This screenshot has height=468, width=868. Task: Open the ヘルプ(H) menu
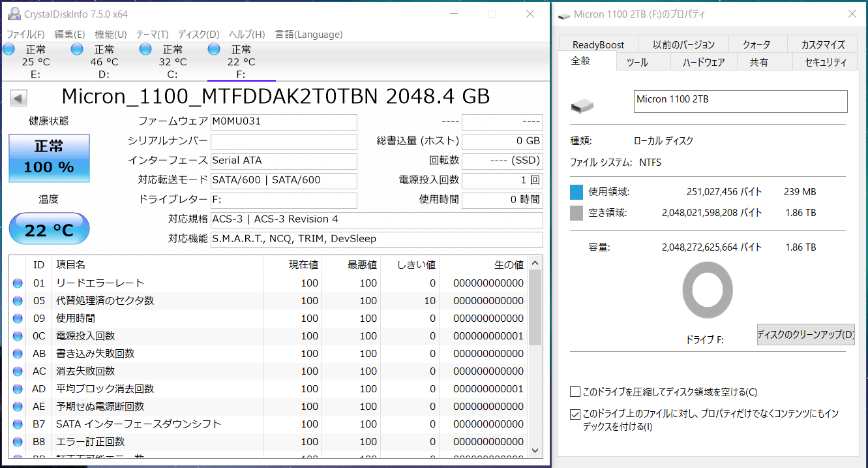(247, 35)
